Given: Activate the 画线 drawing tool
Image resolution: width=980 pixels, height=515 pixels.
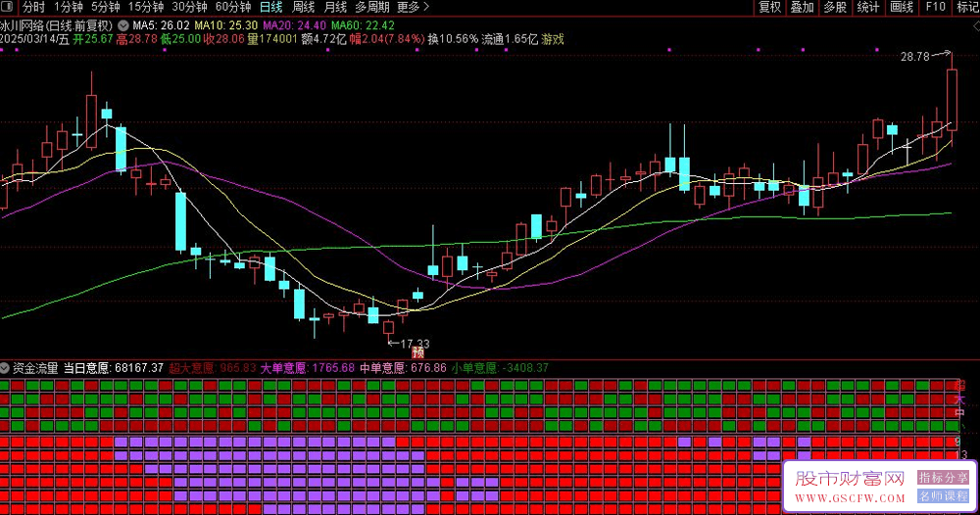Looking at the screenshot, I should (902, 7).
